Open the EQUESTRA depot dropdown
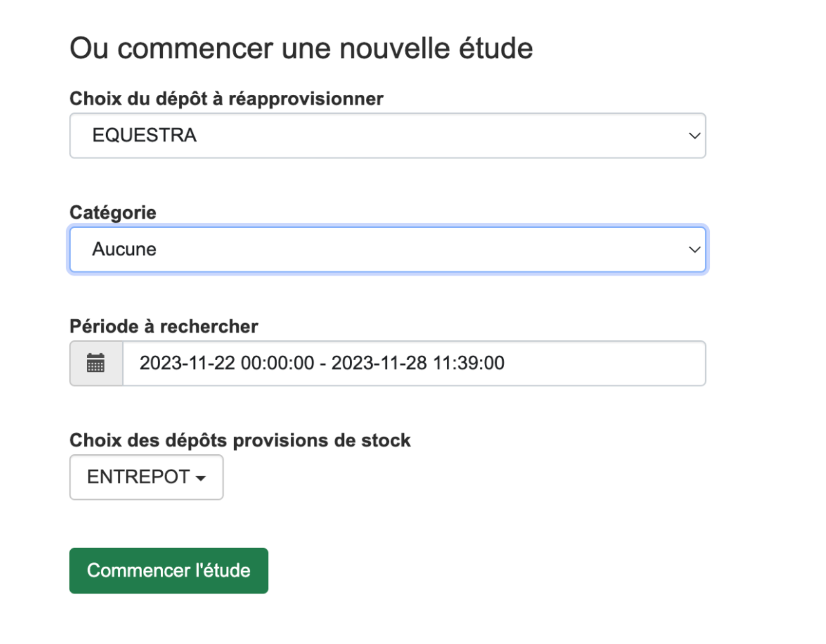This screenshot has height=644, width=826. coord(387,136)
